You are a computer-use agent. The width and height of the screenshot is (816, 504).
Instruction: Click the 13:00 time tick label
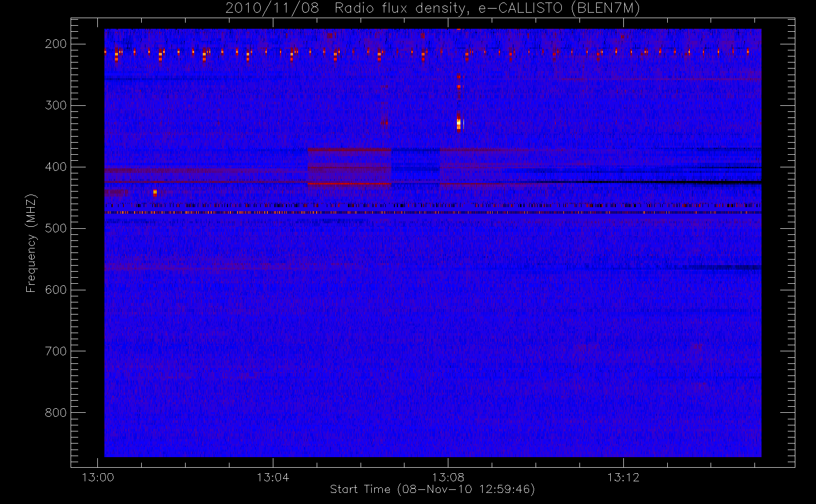tap(98, 477)
